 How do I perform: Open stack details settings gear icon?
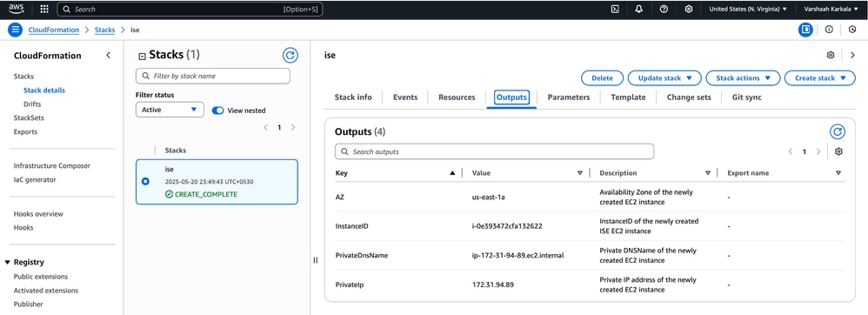tap(831, 55)
